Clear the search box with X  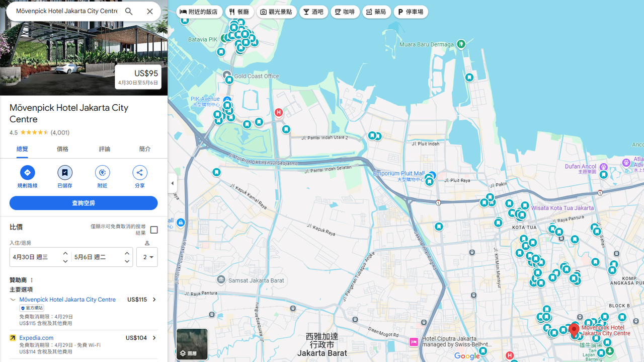tap(150, 11)
